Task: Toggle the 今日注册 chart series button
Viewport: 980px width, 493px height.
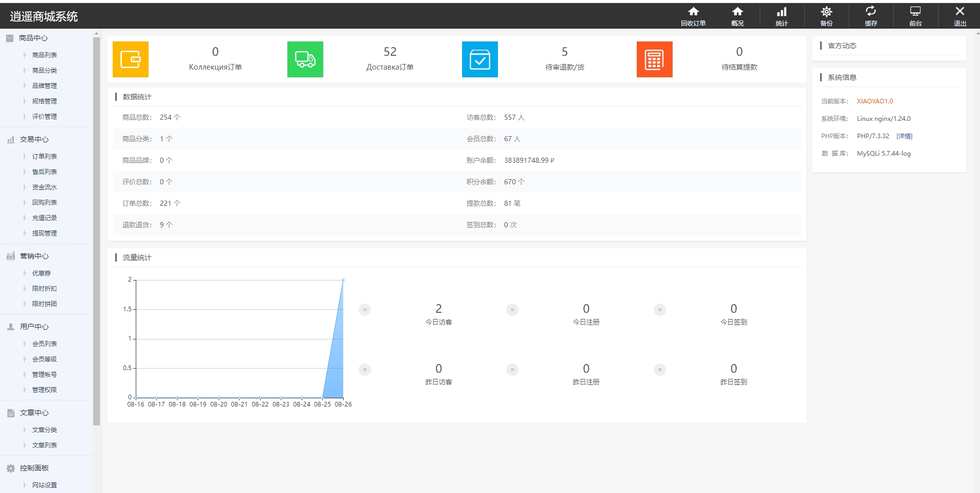Action: (x=512, y=310)
